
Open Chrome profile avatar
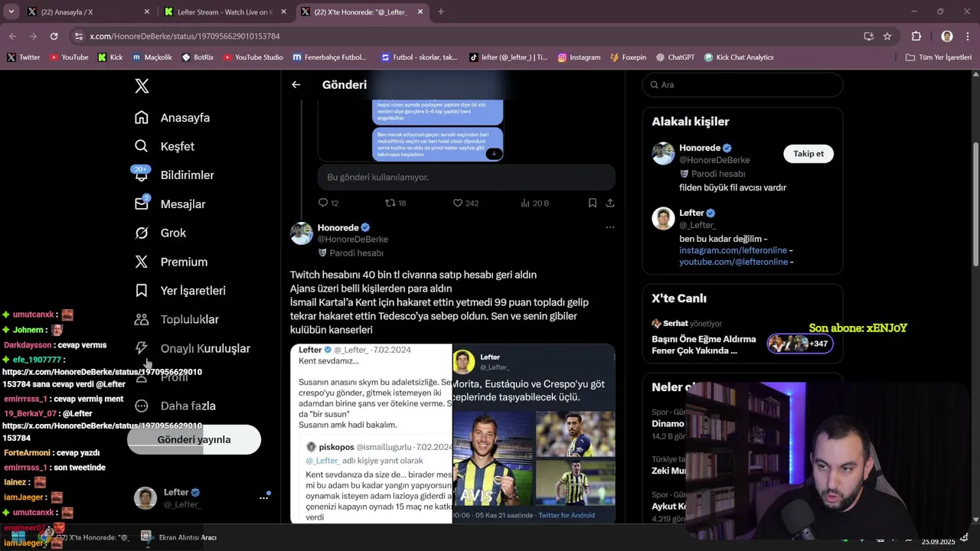click(x=947, y=36)
